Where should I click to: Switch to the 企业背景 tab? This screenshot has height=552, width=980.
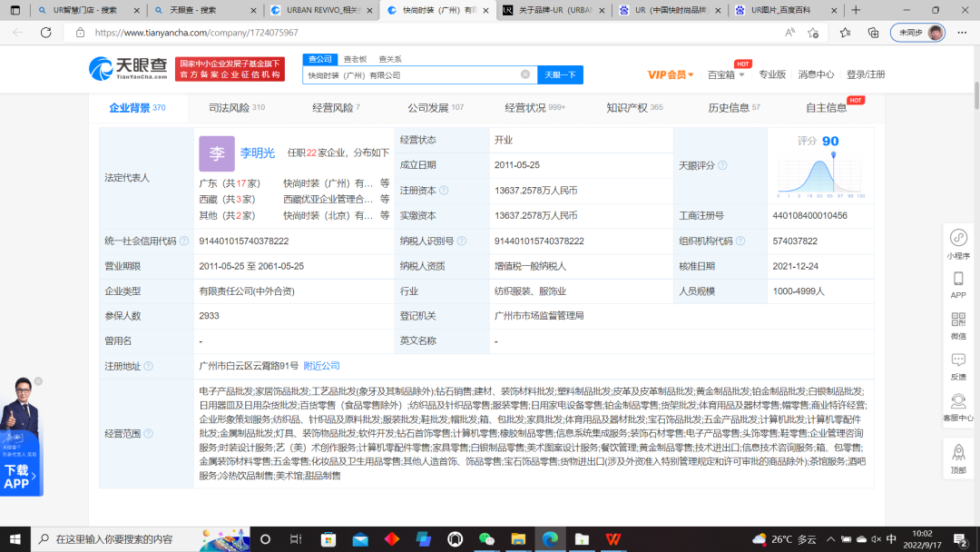click(x=137, y=107)
